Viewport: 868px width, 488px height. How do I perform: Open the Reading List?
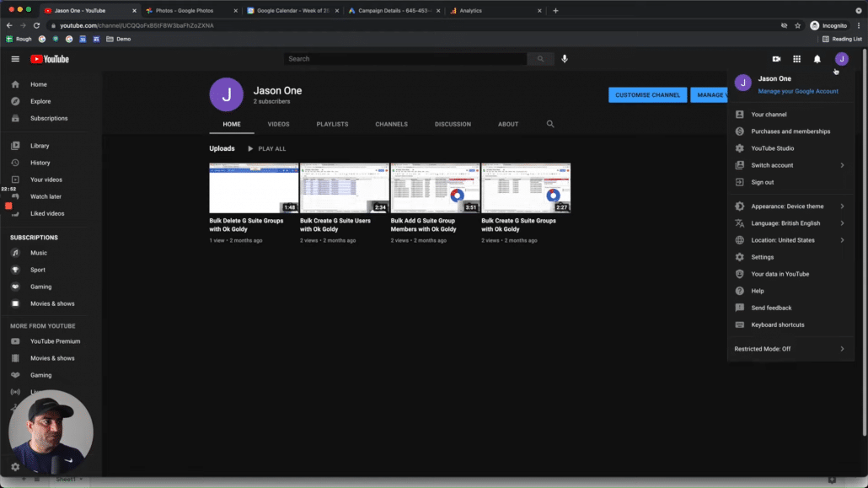tap(842, 39)
